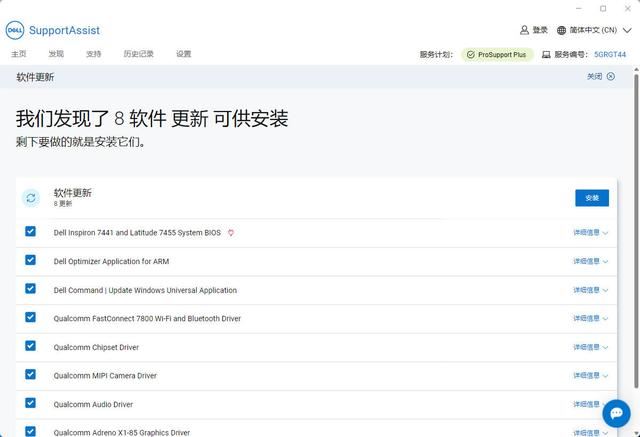The width and height of the screenshot is (640, 437).
Task: Click the scrollbar up arrow
Action: coord(636,69)
